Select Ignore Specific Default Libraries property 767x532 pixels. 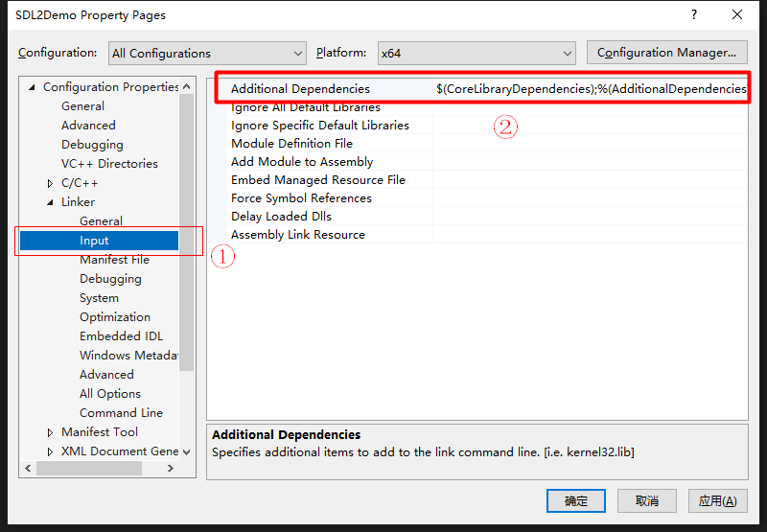coord(319,126)
